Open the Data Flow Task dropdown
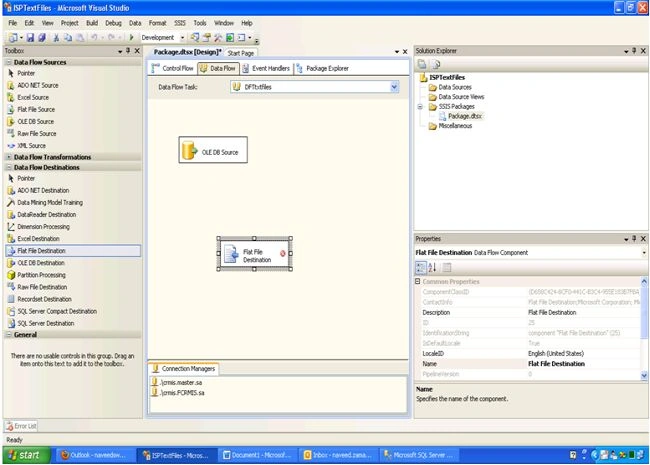 coord(394,87)
